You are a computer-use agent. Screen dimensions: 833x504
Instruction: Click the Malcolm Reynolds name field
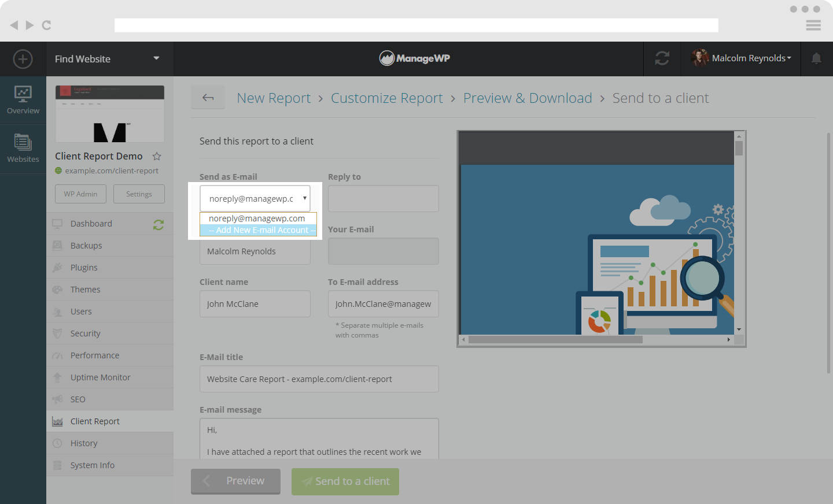pyautogui.click(x=255, y=252)
